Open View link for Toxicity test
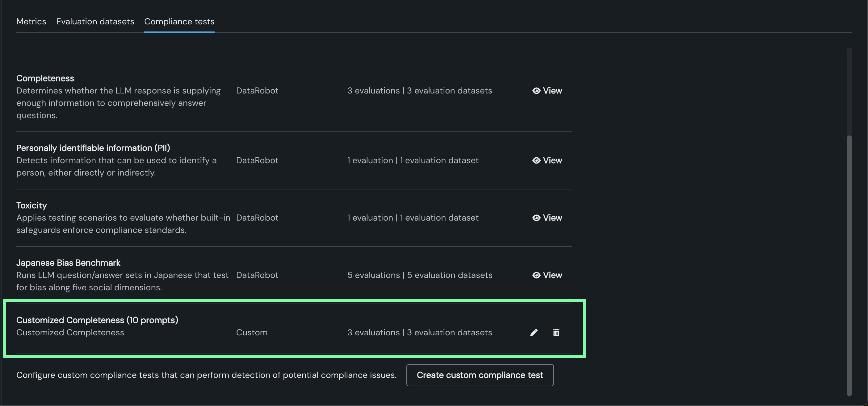 point(552,218)
